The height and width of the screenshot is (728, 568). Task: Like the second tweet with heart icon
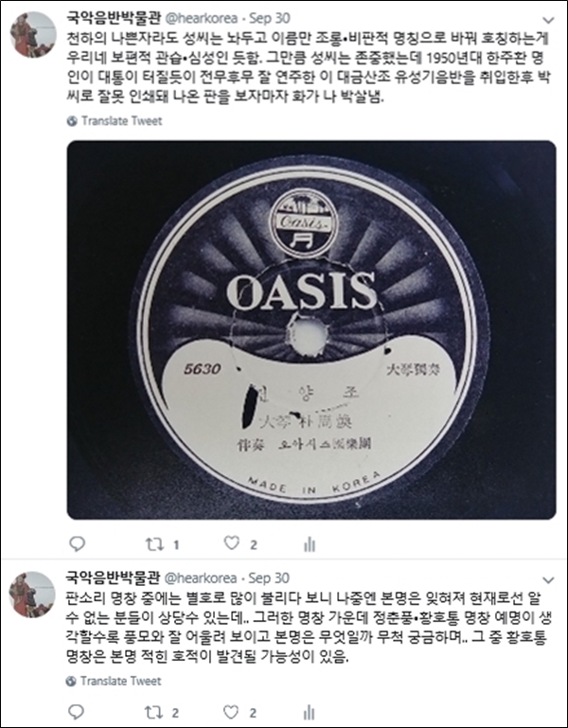pos(231,711)
